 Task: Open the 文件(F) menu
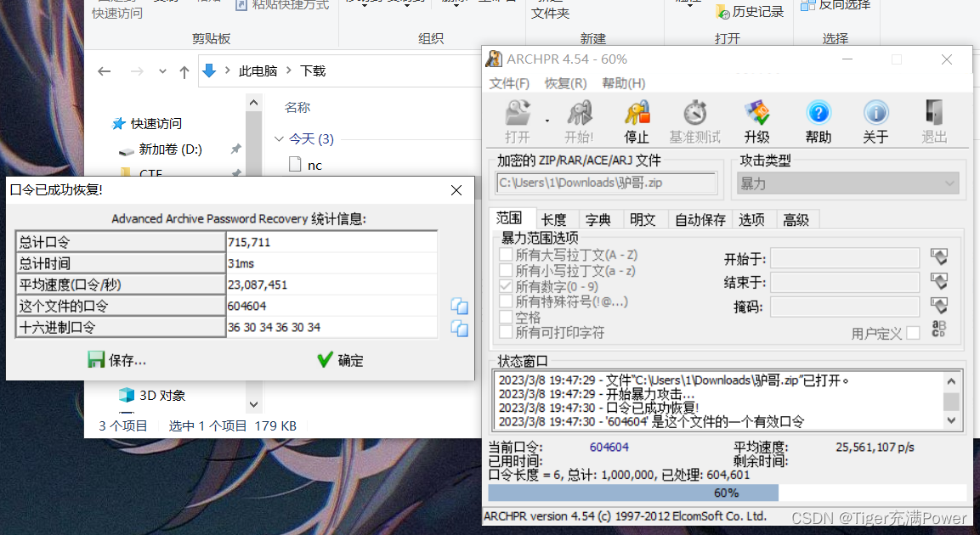pos(509,83)
